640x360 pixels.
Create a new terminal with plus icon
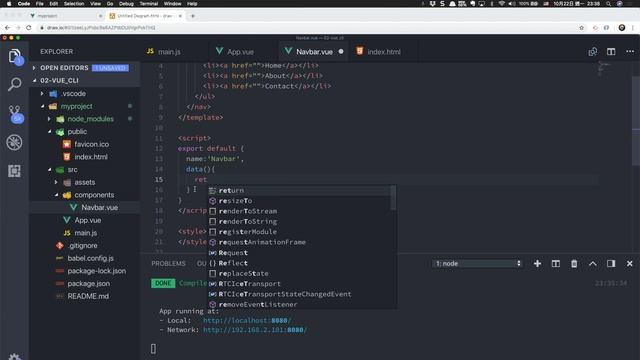pyautogui.click(x=537, y=264)
